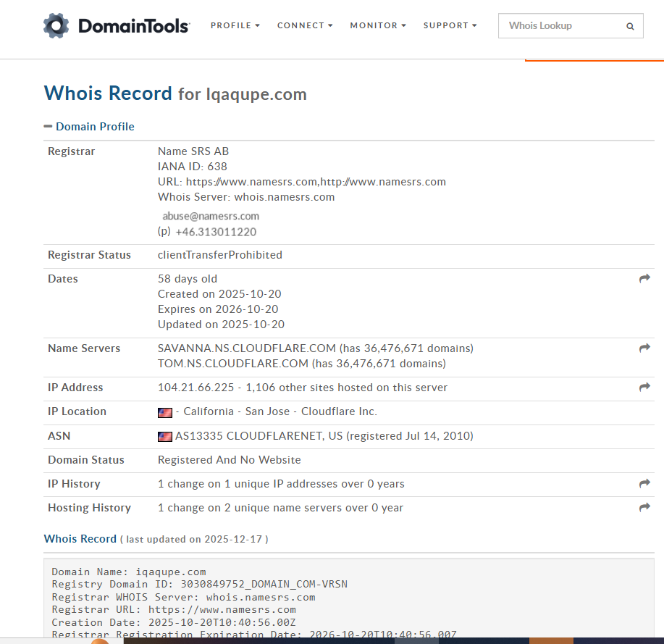Click the share arrow in Dates row
Viewport: 664px width, 644px height.
(x=644, y=278)
